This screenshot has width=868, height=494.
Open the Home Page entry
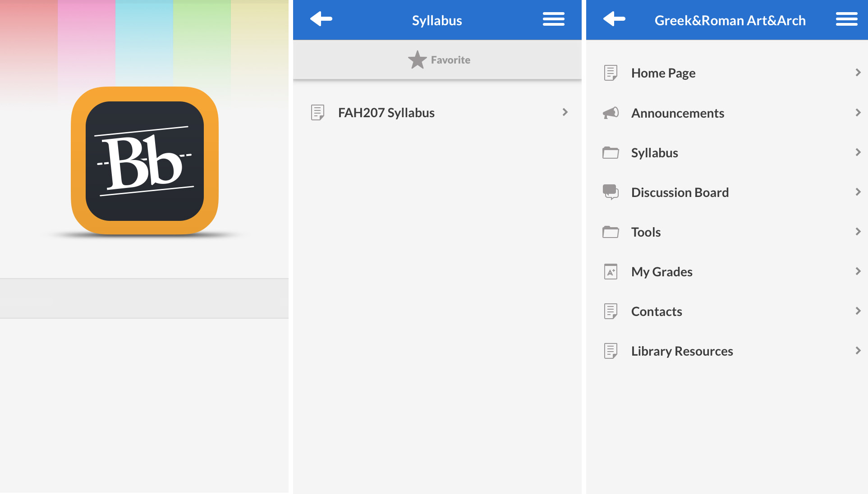click(x=727, y=73)
